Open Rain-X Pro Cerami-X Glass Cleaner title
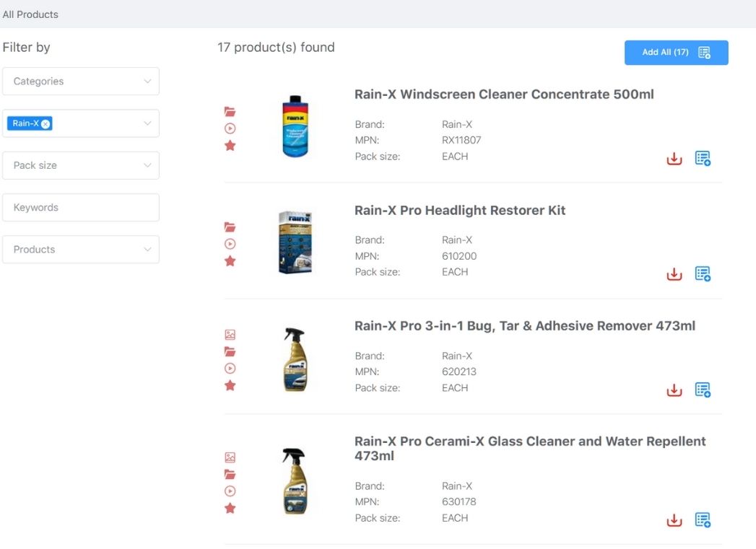This screenshot has height=549, width=756. click(x=530, y=448)
